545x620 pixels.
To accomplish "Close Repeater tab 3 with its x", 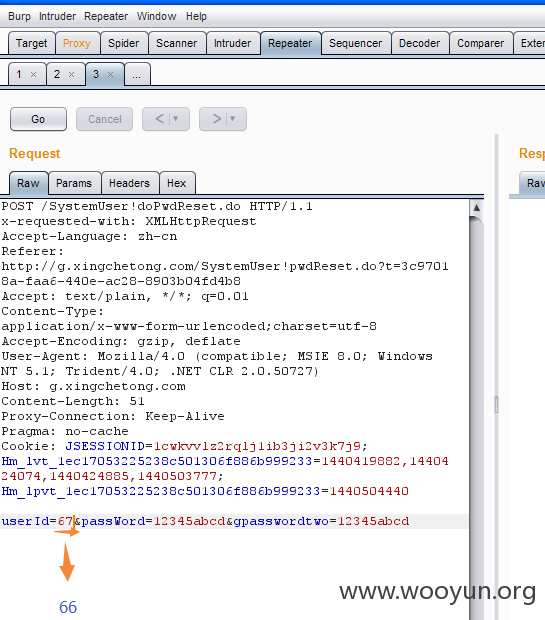I will tap(111, 74).
